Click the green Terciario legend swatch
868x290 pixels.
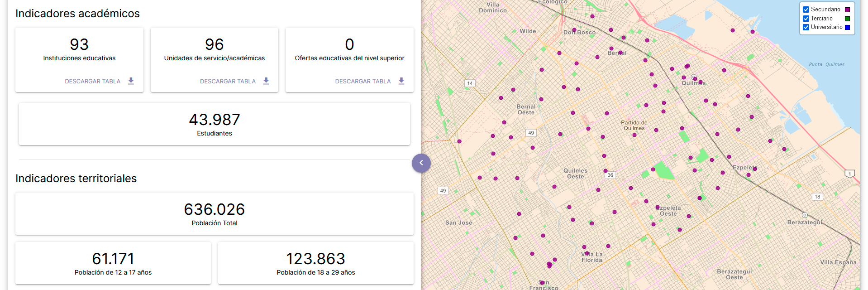click(x=847, y=19)
